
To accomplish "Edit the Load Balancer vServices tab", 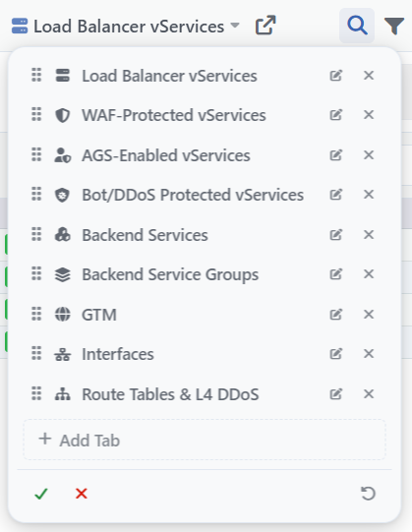I will click(335, 76).
